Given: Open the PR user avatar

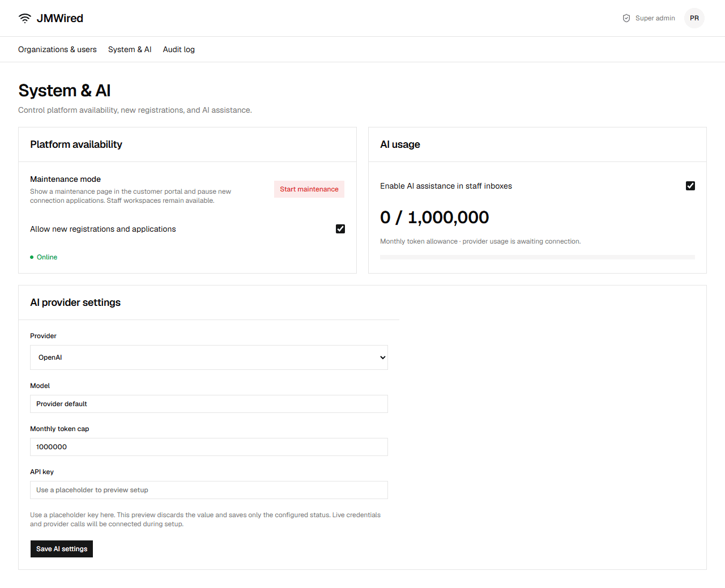Looking at the screenshot, I should tap(694, 18).
